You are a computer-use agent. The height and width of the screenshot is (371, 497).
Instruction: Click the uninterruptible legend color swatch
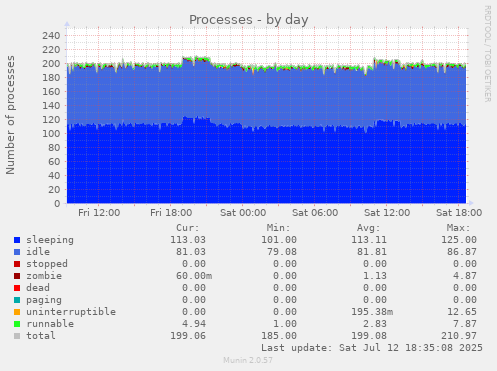pos(17,312)
